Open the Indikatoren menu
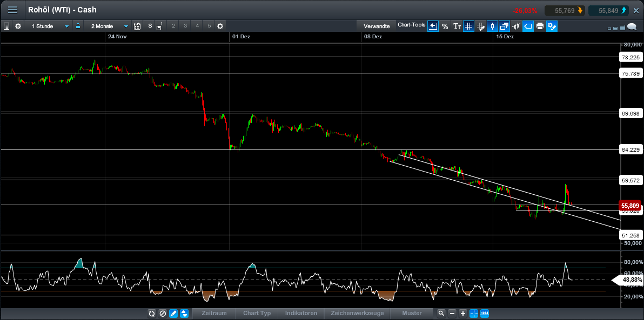Viewport: 644px width, 320px height. point(301,313)
